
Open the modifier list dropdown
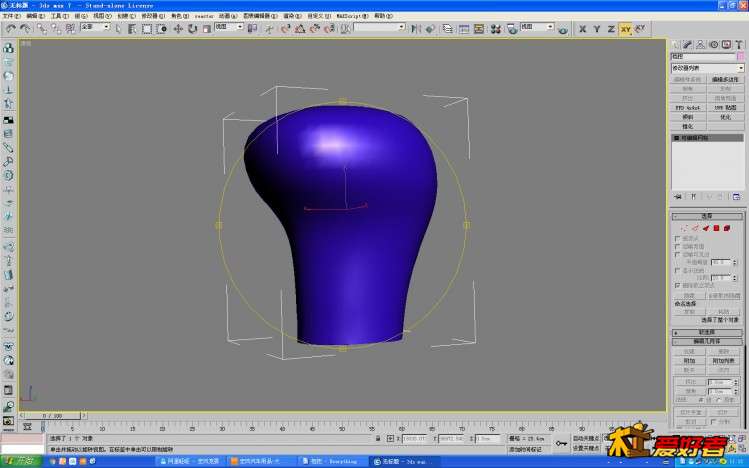point(707,68)
